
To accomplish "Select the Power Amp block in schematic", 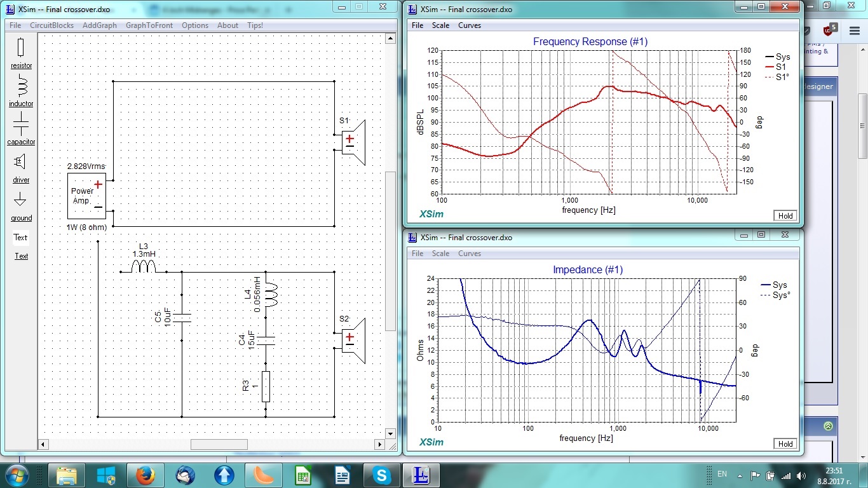I will point(87,196).
